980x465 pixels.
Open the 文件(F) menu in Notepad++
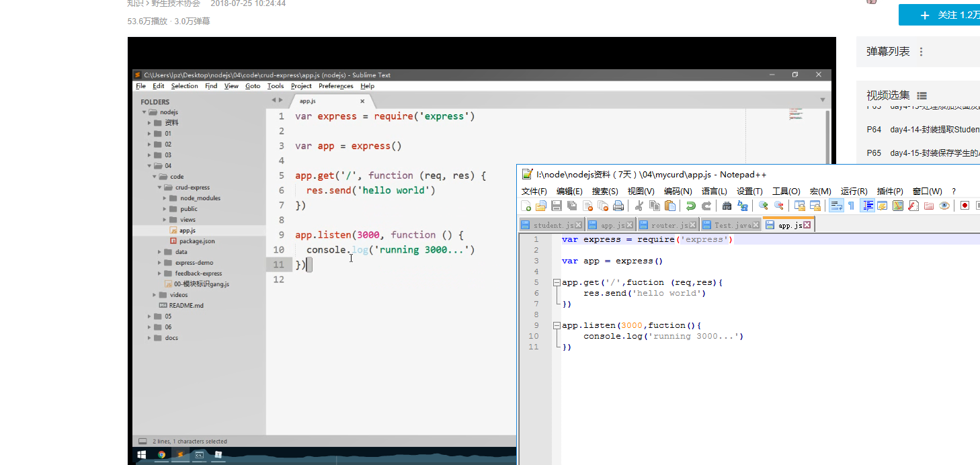(x=534, y=192)
